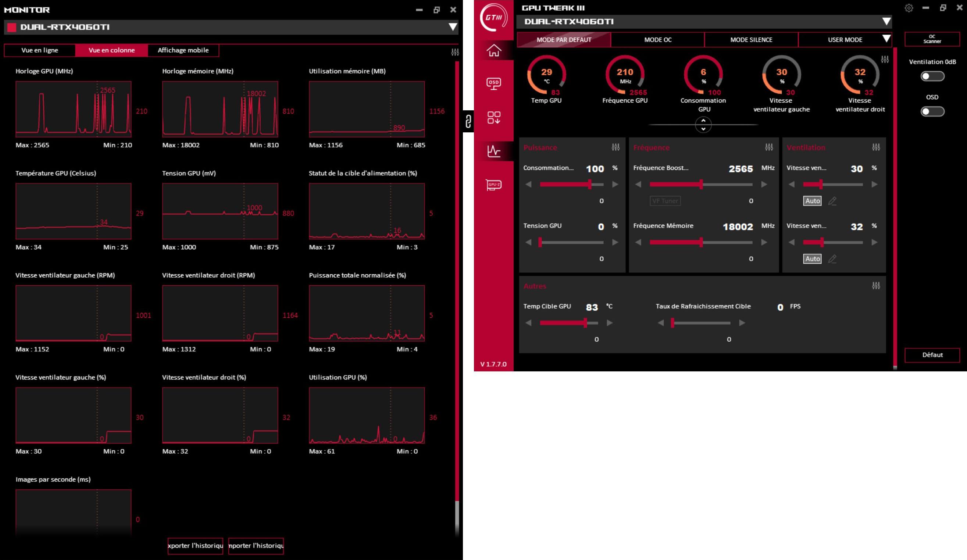Click the Défaut reset button

pyautogui.click(x=932, y=355)
